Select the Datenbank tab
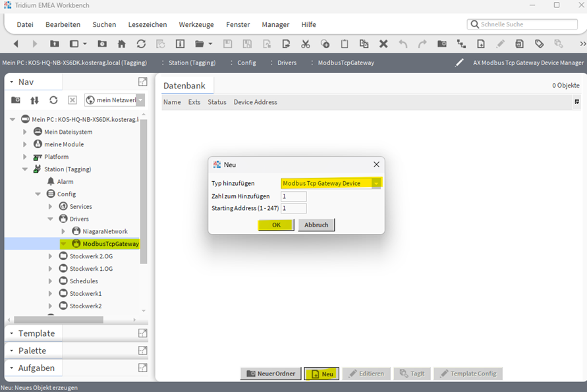The width and height of the screenshot is (587, 392). 184,86
